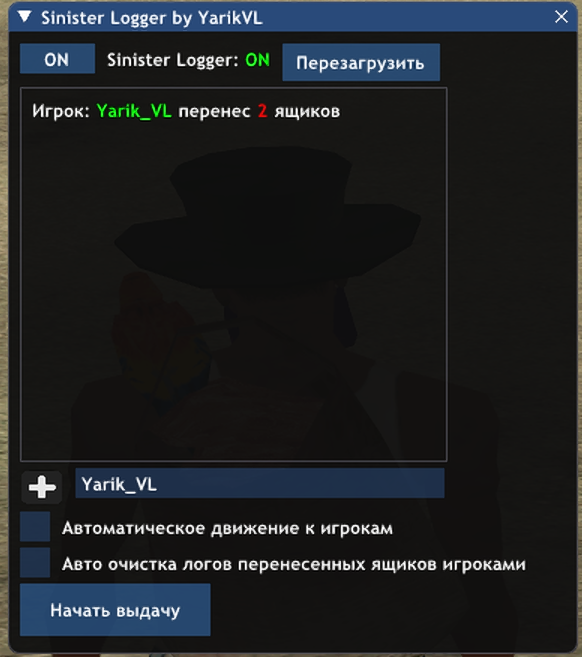This screenshot has width=582, height=657.
Task: Start issuing with Начать выдачу button
Action: (x=115, y=610)
